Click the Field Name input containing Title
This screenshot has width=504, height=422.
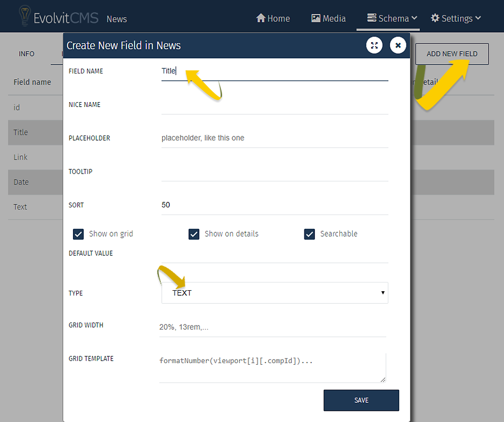tap(275, 71)
